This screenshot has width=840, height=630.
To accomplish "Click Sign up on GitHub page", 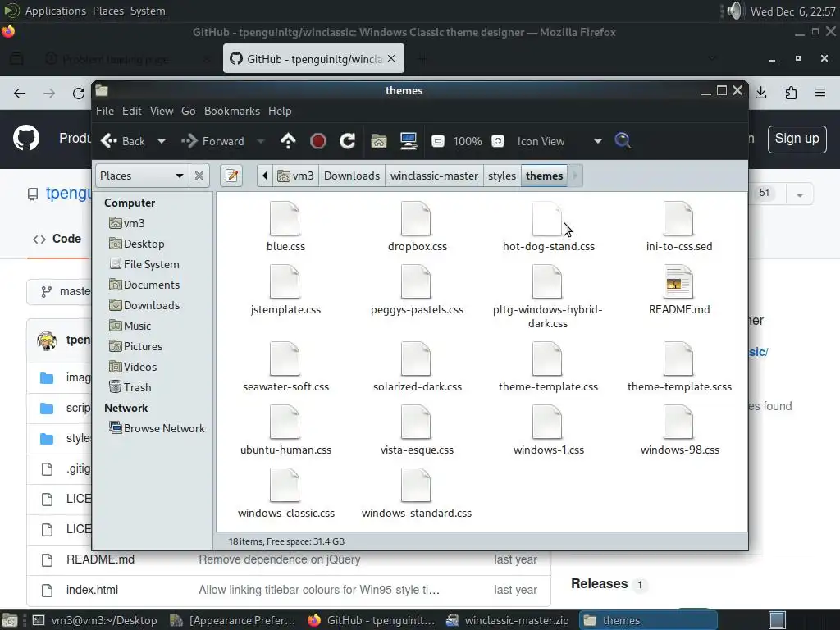I will pos(797,139).
